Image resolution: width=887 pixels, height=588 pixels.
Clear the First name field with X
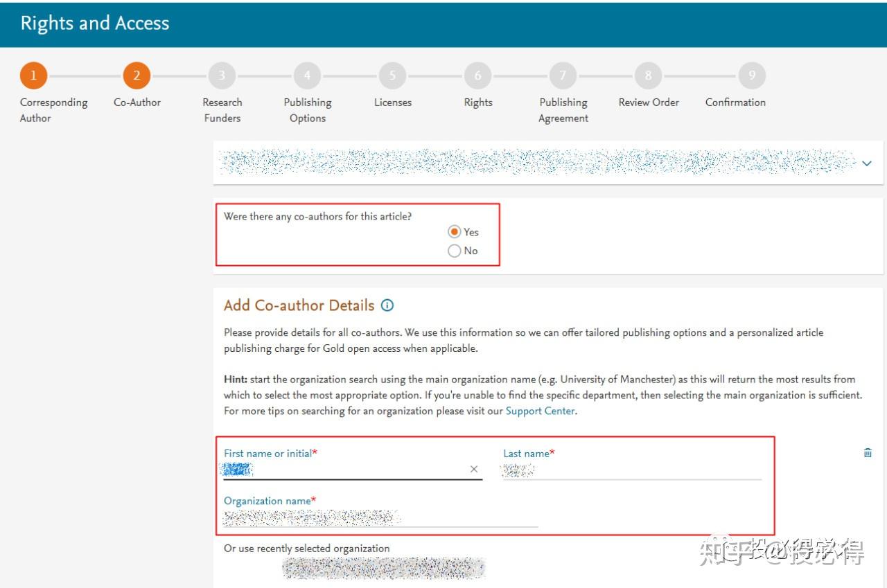click(474, 470)
